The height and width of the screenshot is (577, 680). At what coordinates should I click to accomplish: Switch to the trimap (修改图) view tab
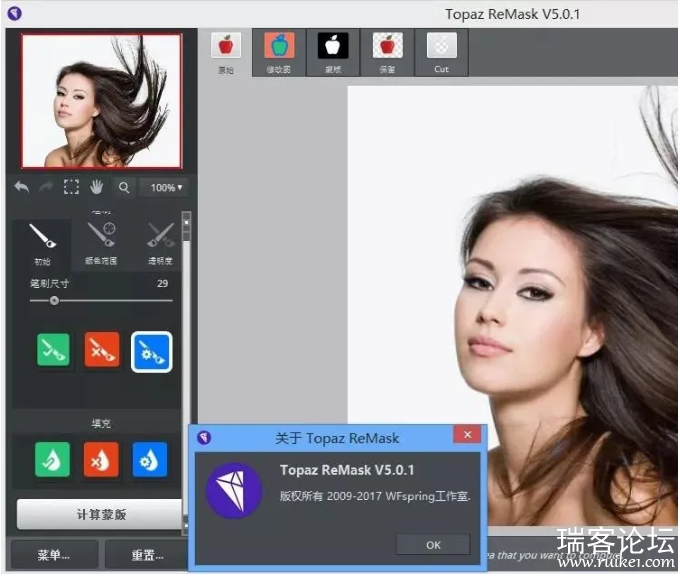(x=279, y=53)
